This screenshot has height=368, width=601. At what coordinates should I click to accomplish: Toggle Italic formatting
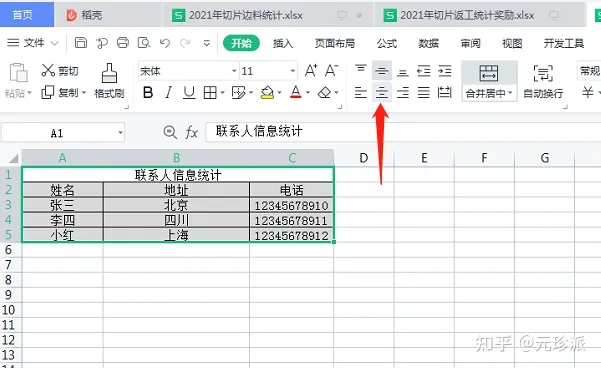tap(168, 92)
